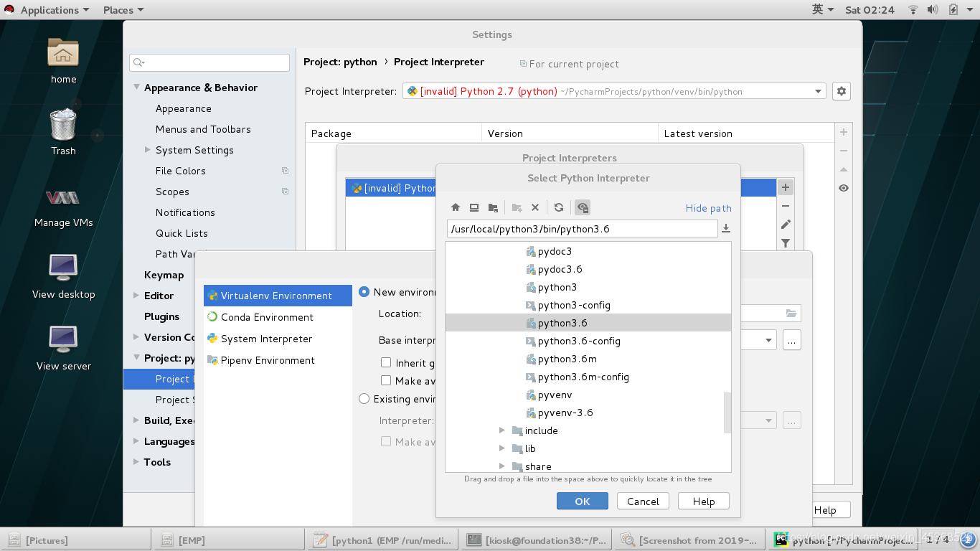The image size is (980, 551).
Task: Select python3.6m file in tree
Action: (x=567, y=359)
